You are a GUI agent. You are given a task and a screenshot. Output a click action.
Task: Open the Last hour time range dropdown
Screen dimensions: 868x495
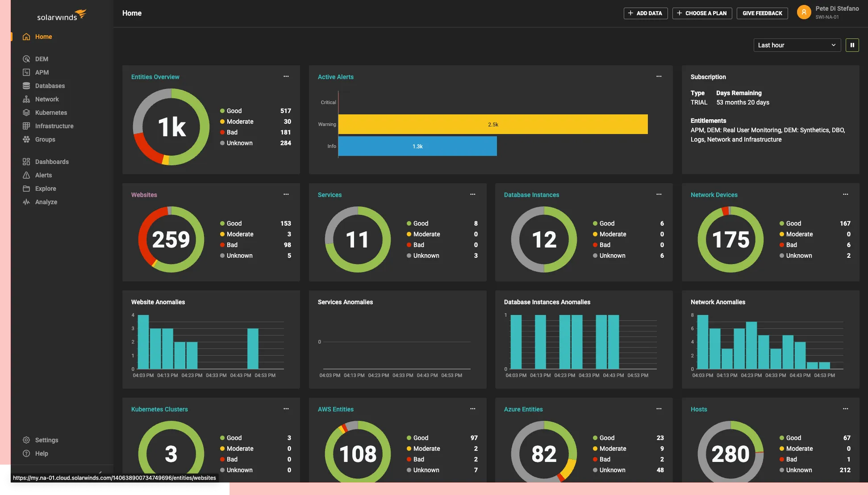(797, 45)
